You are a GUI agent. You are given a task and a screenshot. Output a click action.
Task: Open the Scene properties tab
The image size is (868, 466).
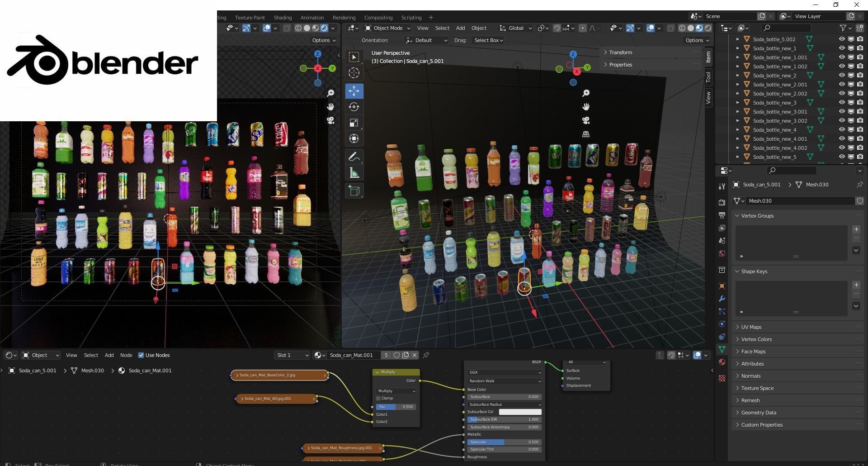722,240
